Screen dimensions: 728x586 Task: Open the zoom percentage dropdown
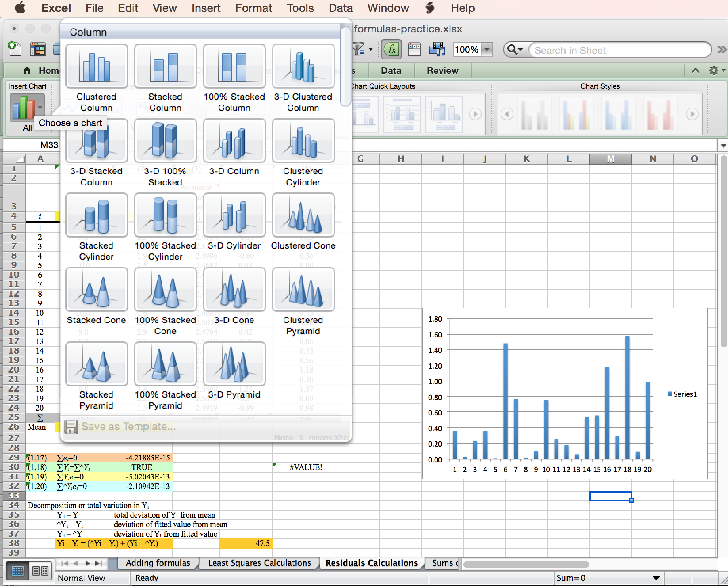[487, 49]
